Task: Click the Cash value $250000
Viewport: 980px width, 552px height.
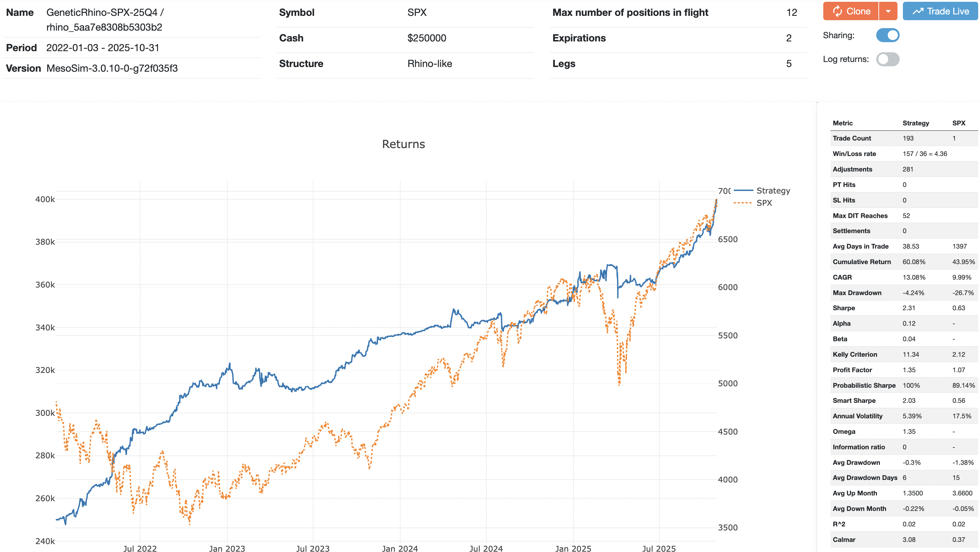Action: [427, 38]
